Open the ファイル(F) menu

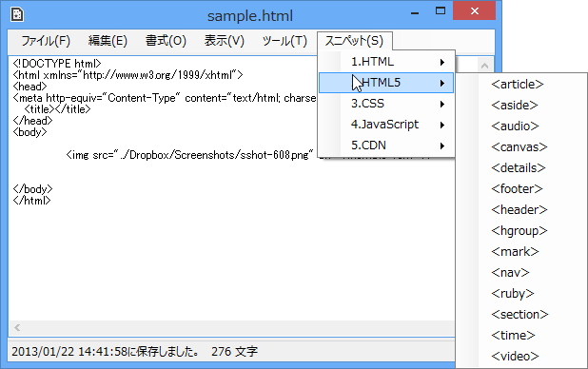click(x=46, y=41)
